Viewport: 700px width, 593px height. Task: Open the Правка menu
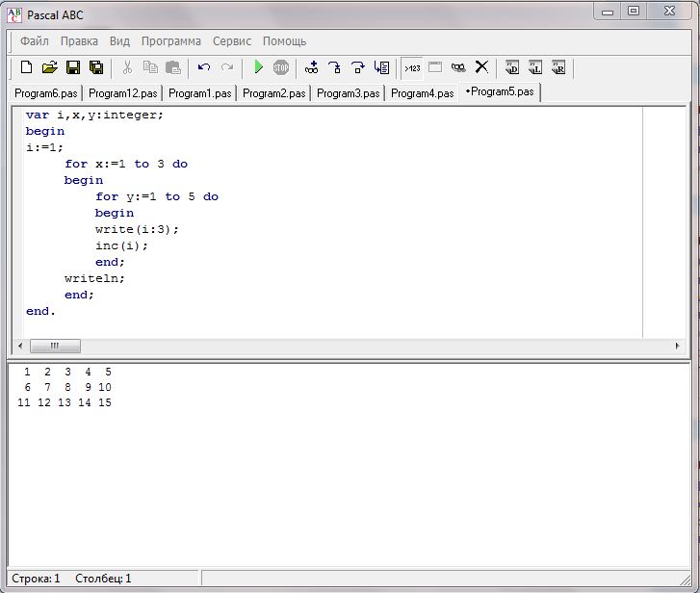(x=79, y=41)
